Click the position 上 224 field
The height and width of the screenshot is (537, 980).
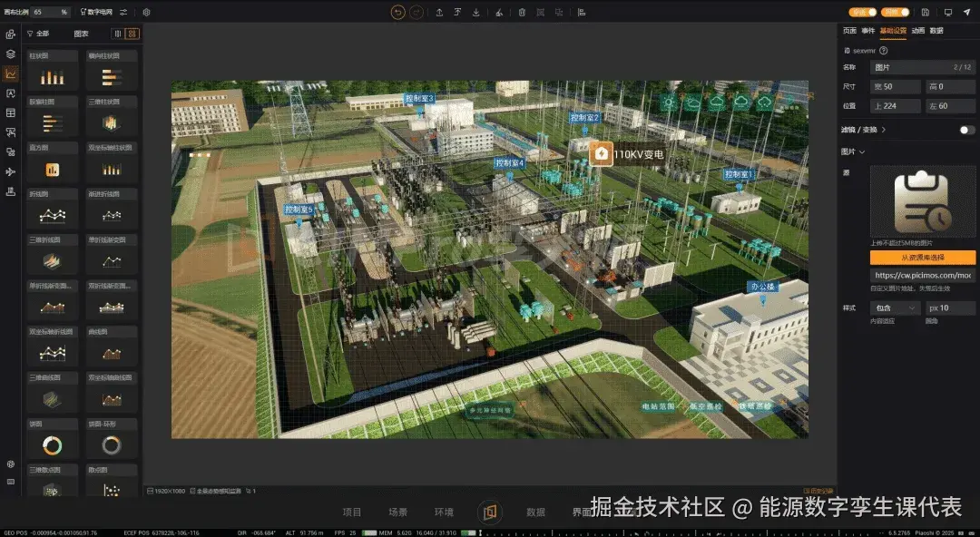pos(896,106)
